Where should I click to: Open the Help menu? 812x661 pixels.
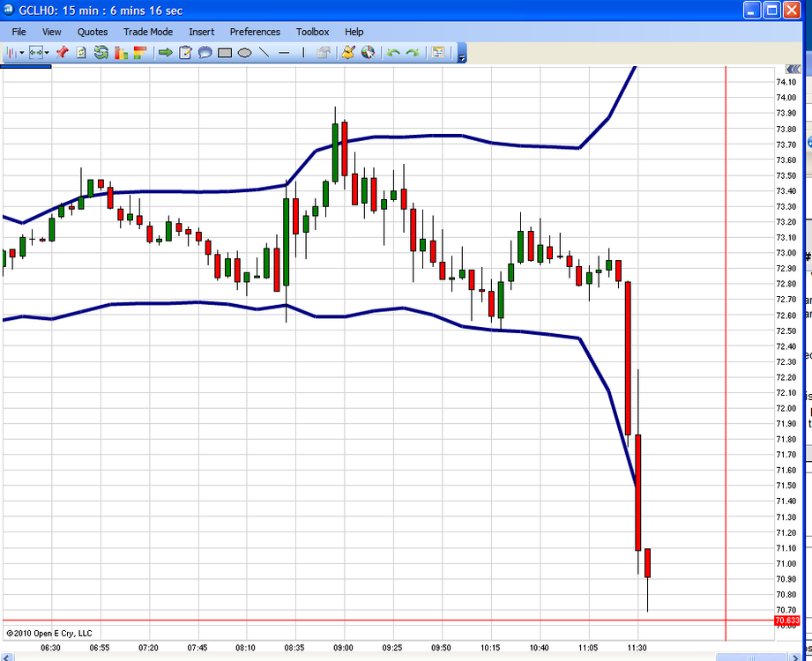tap(354, 32)
